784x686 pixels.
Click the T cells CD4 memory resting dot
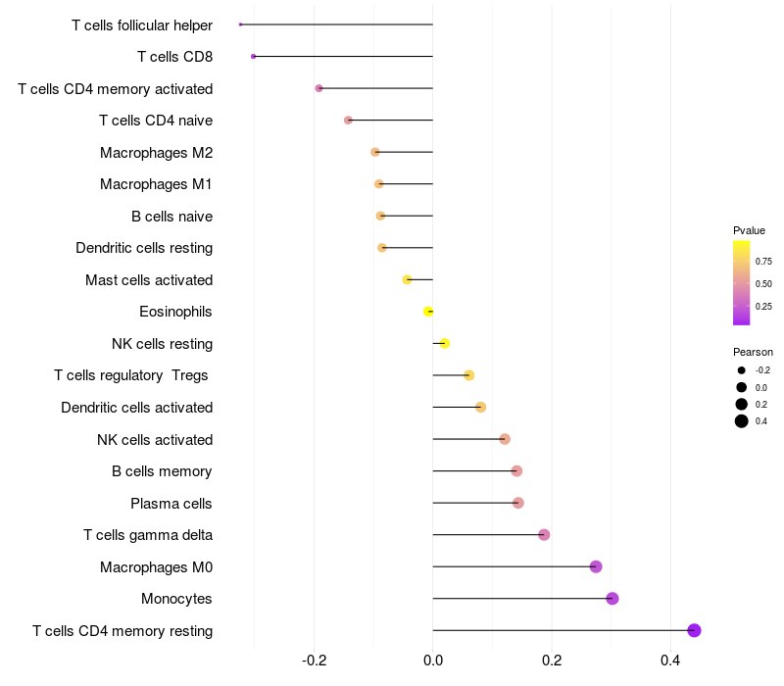(694, 630)
